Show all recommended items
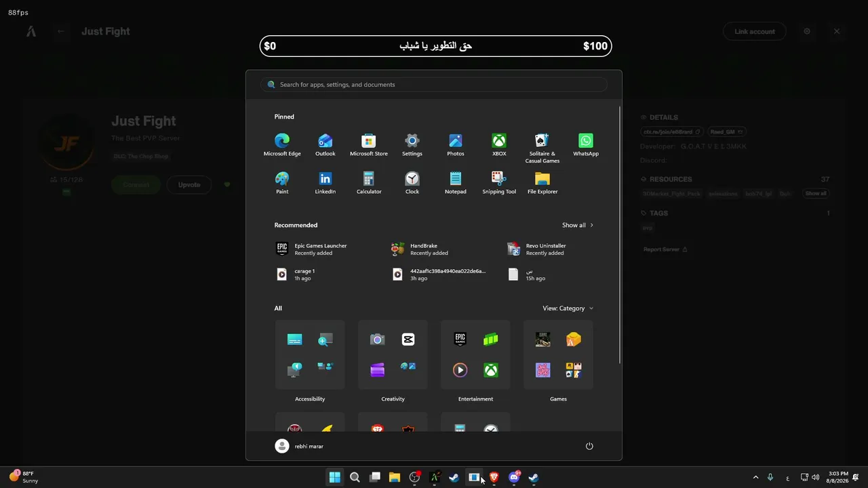868x488 pixels. pyautogui.click(x=578, y=225)
